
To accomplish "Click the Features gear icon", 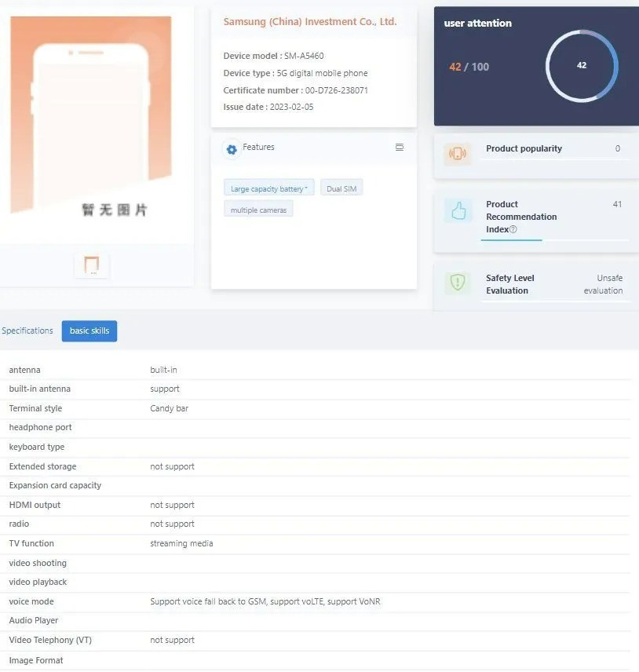I will click(231, 149).
